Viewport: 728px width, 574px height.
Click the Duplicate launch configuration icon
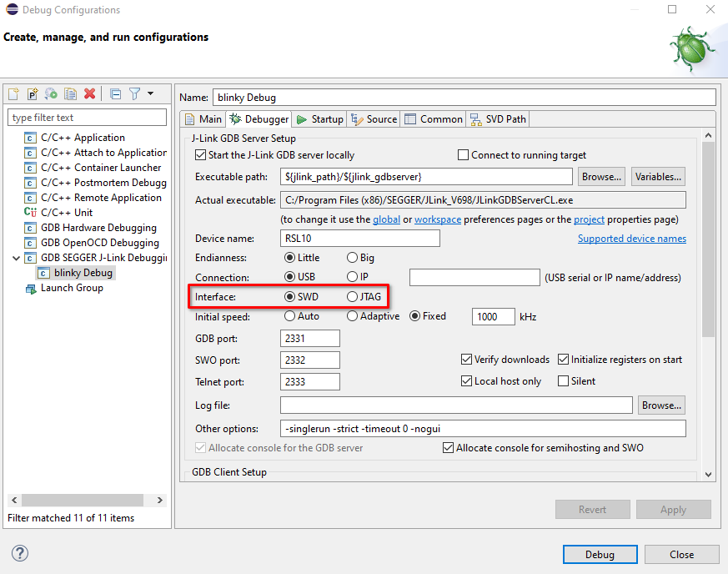[x=71, y=94]
